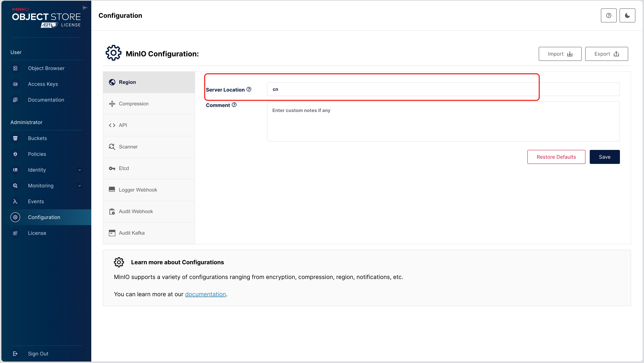Click the Sign Out icon
The height and width of the screenshot is (363, 644).
pos(15,353)
